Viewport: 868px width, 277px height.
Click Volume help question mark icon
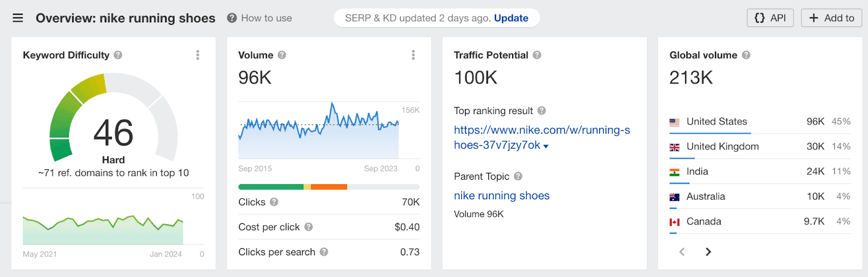(282, 55)
